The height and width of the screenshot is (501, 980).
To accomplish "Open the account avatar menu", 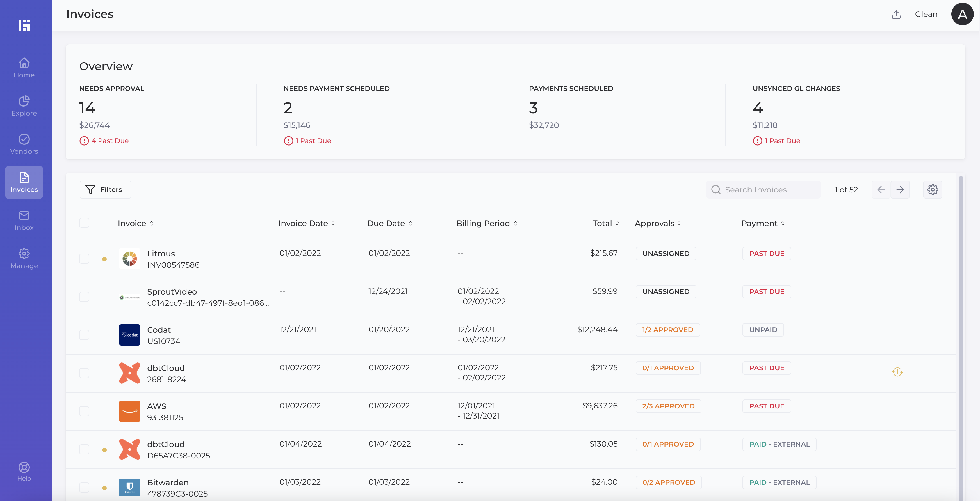I will (x=962, y=14).
